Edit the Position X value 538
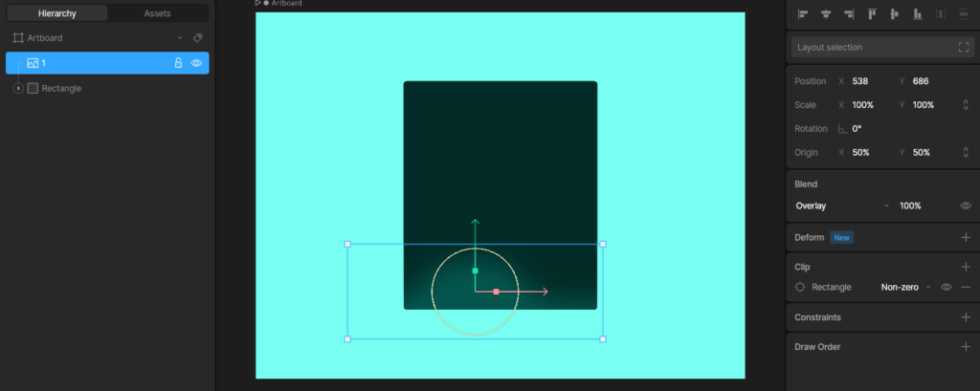 pos(860,81)
